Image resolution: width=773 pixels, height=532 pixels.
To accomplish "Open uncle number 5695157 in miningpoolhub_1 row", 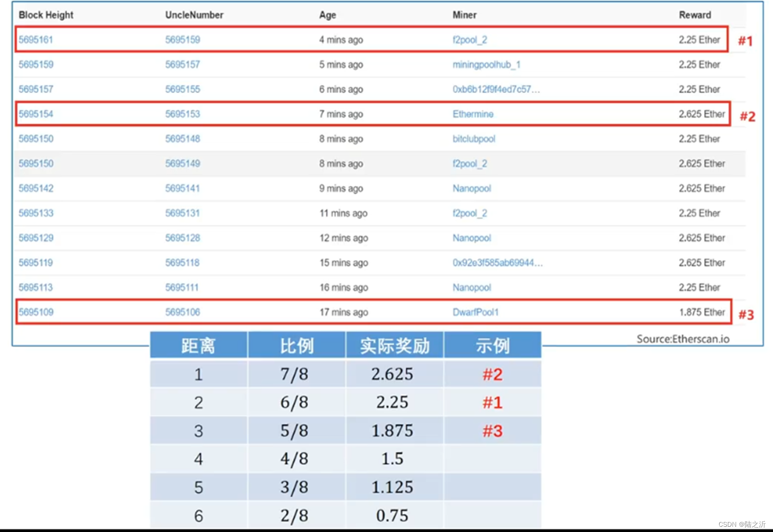I will 182,64.
